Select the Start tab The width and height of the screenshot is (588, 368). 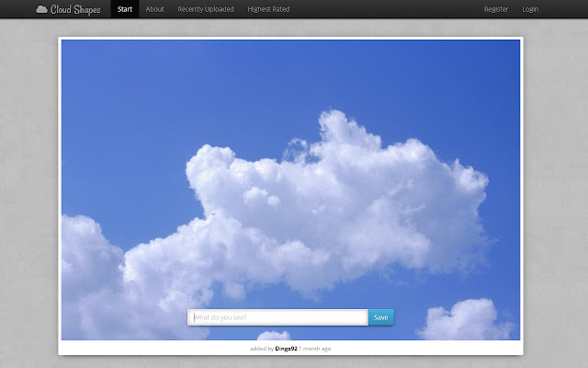(x=125, y=9)
